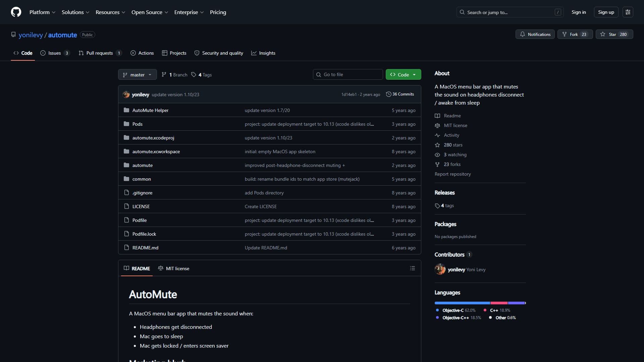Image resolution: width=644 pixels, height=362 pixels.
Task: Expand the Enterprise menu
Action: coord(189,12)
